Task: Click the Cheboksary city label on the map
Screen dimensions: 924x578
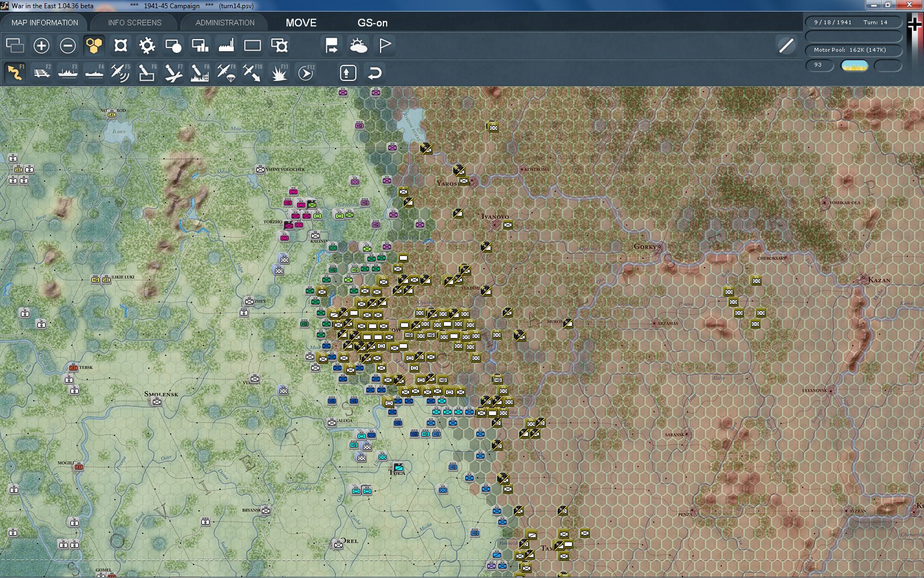Action: pos(772,258)
